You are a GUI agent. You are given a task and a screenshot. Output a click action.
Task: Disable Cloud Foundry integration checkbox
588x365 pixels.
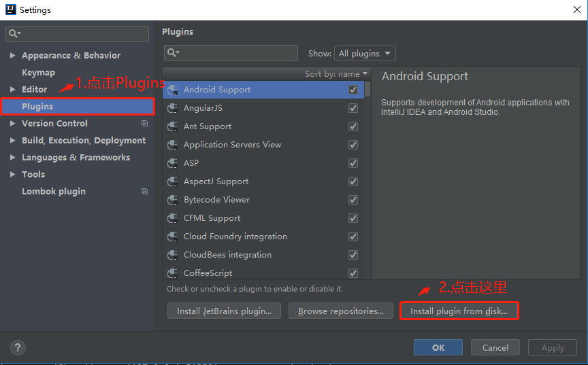(353, 237)
